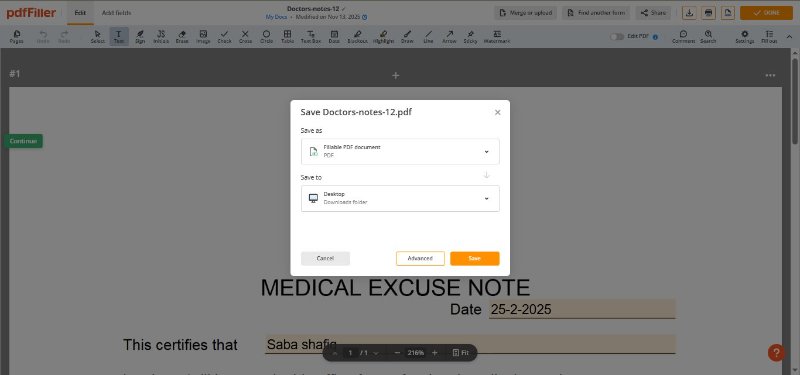The width and height of the screenshot is (800, 375).
Task: Switch to the Edit tab
Action: point(80,13)
